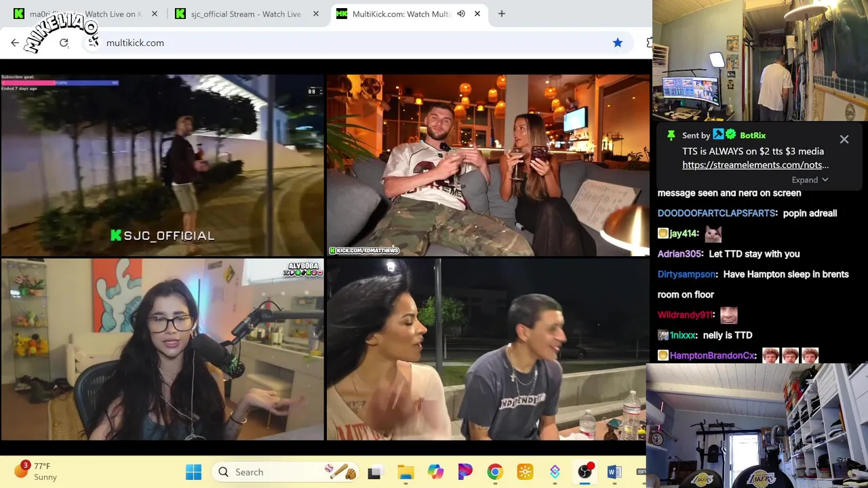
Task: Expand the pinned BotRix message
Action: pyautogui.click(x=810, y=180)
